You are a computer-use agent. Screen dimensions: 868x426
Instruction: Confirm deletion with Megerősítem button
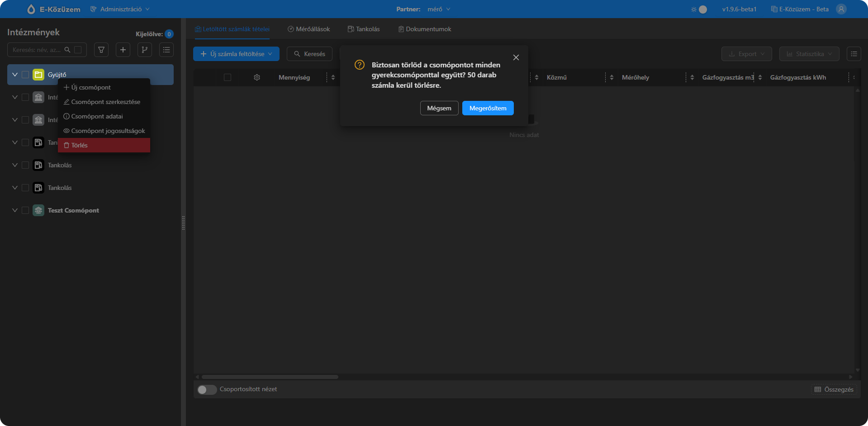488,108
